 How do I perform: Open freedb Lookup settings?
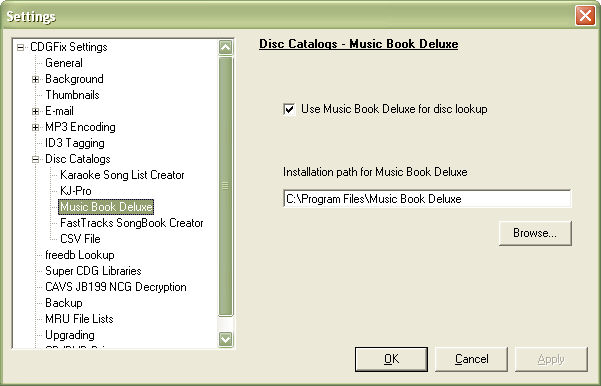coord(80,255)
